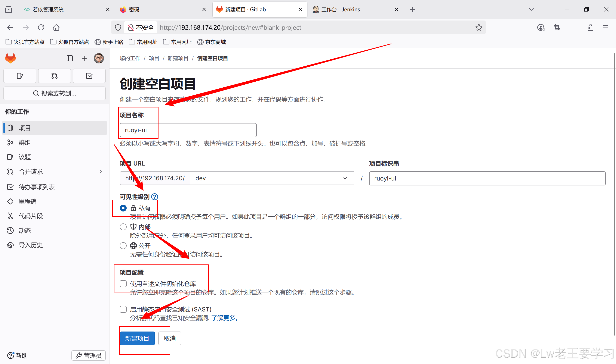Open the Firefox list all tabs dropdown
This screenshot has width=616, height=364.
click(x=531, y=10)
